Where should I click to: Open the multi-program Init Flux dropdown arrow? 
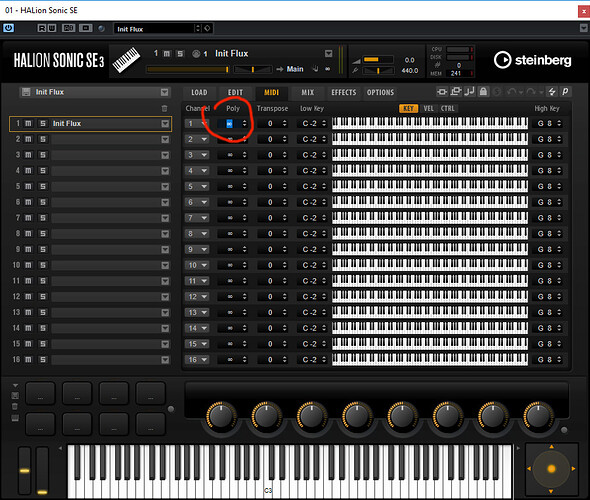point(164,92)
